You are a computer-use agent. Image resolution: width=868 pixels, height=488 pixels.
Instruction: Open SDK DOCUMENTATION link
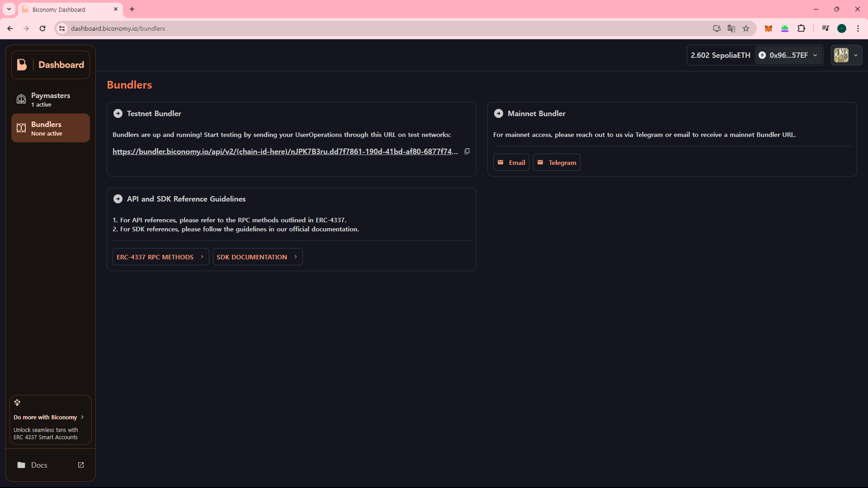(x=258, y=257)
